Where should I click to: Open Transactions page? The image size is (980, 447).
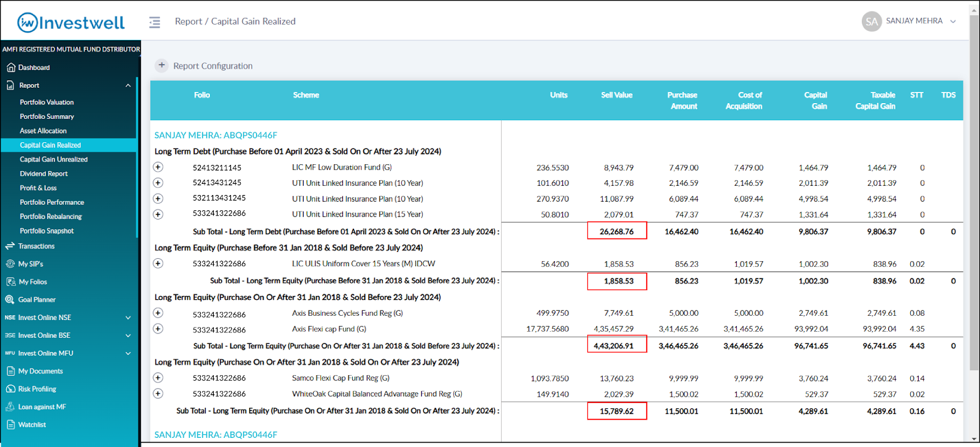(x=36, y=246)
